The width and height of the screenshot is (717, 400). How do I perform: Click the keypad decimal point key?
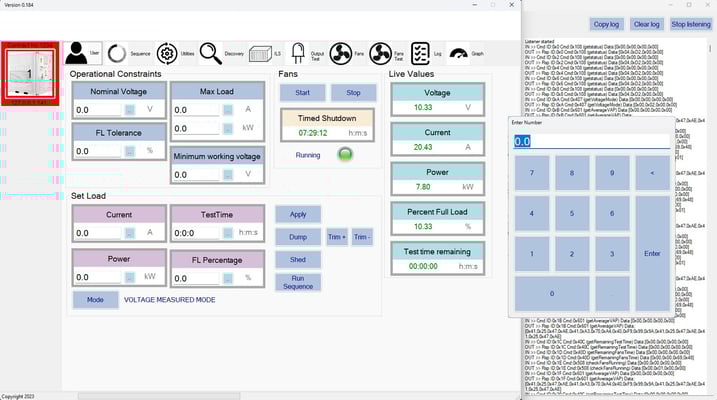[x=612, y=293]
